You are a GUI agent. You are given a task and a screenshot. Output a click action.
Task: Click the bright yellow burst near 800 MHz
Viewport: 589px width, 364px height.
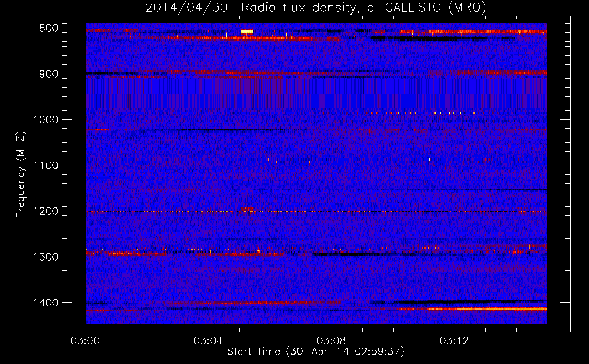click(x=247, y=32)
